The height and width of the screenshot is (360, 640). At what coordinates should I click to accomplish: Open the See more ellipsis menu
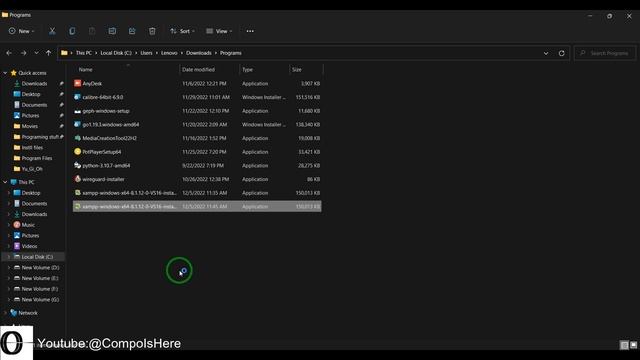tap(250, 31)
